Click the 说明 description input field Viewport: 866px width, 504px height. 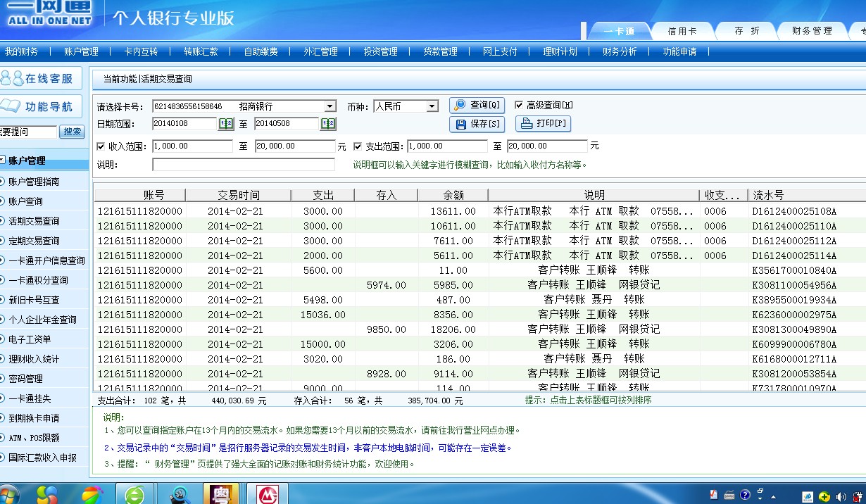pyautogui.click(x=244, y=165)
